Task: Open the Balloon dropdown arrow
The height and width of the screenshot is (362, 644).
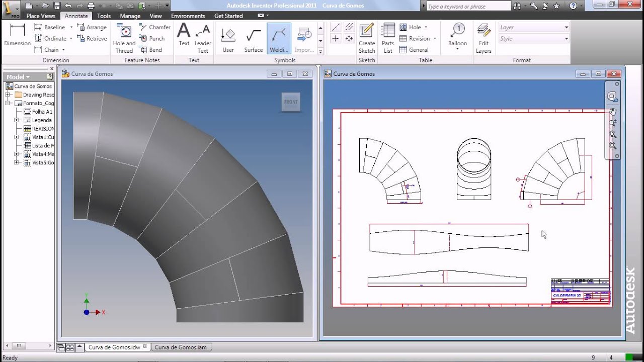Action: pyautogui.click(x=457, y=49)
